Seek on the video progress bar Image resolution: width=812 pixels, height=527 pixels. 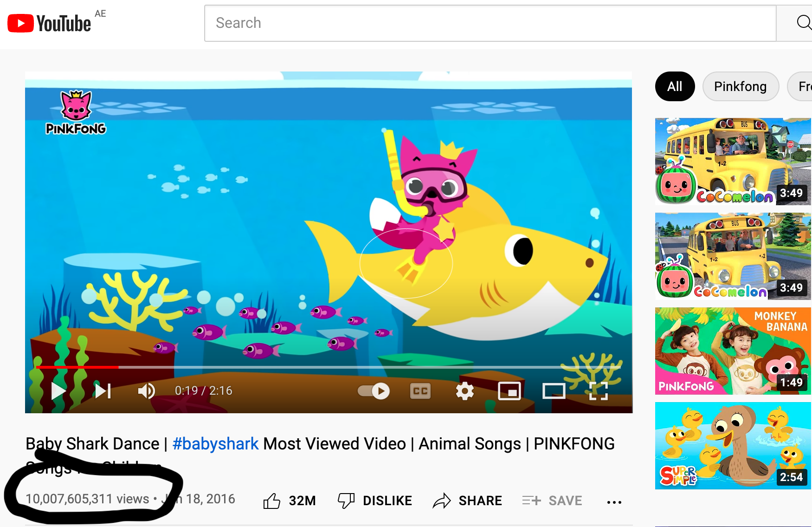(329, 367)
